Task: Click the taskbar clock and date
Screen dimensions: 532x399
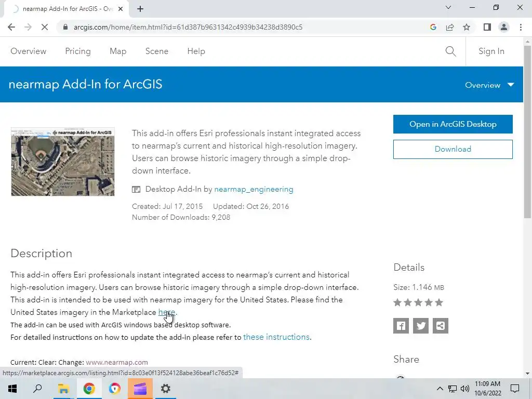Action: pyautogui.click(x=487, y=389)
